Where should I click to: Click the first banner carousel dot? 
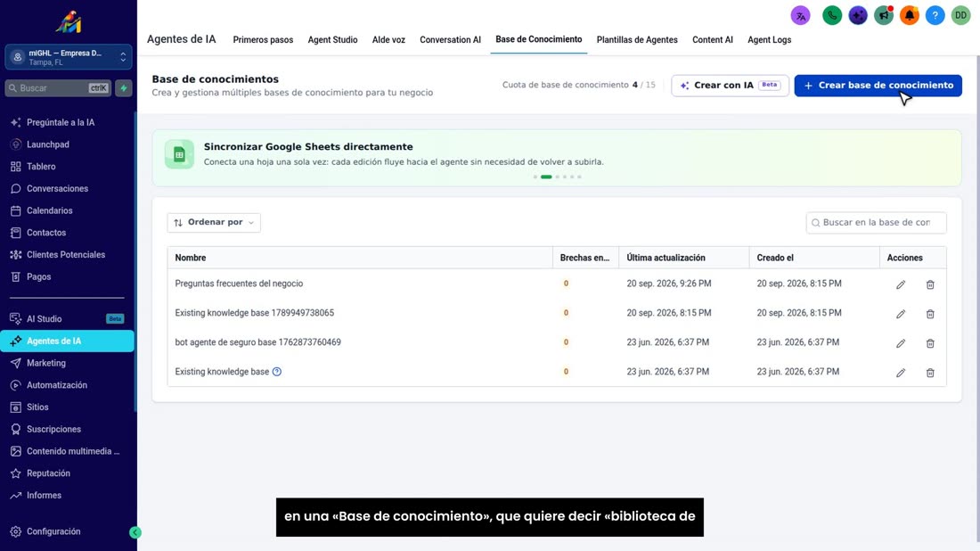click(535, 177)
